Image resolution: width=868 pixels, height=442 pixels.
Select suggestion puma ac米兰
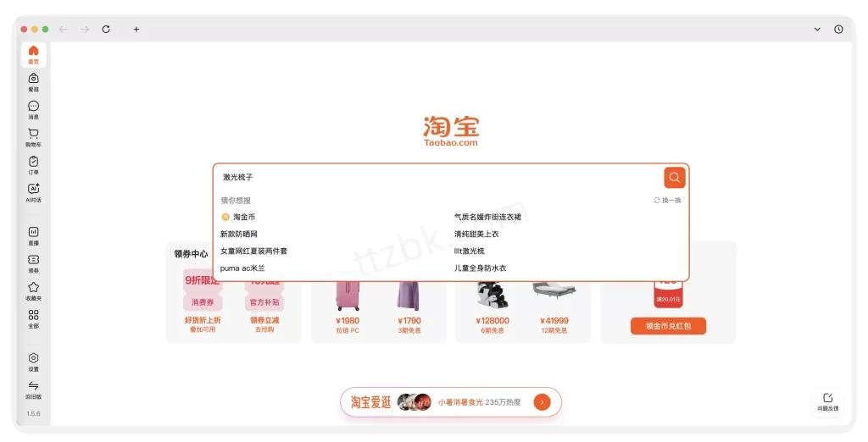click(242, 268)
